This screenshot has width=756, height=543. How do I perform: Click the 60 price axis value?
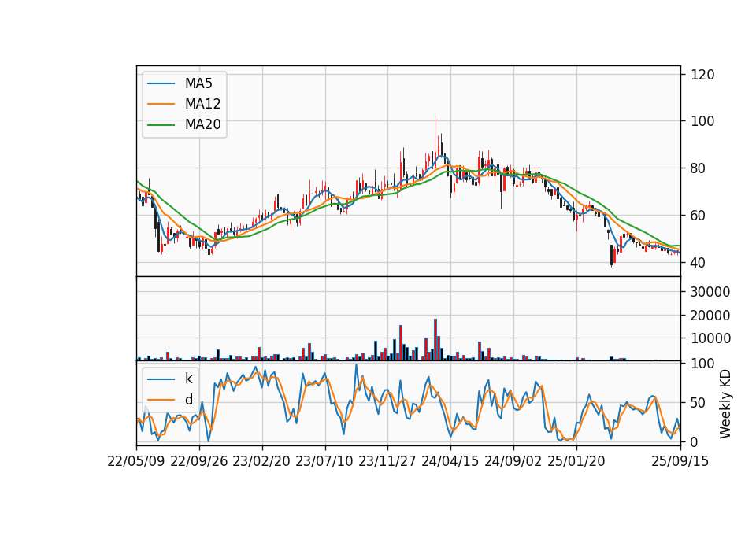coord(699,216)
